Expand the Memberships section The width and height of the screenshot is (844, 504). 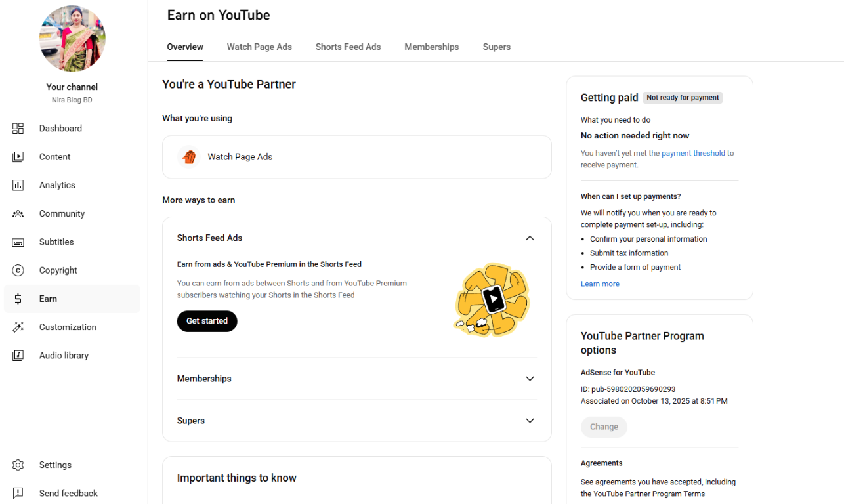pyautogui.click(x=530, y=379)
